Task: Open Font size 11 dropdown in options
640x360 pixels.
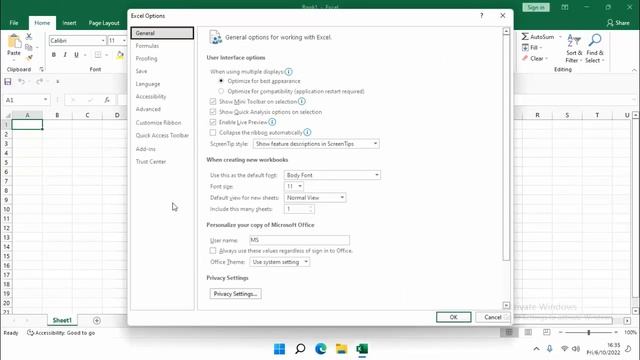Action: tap(294, 186)
